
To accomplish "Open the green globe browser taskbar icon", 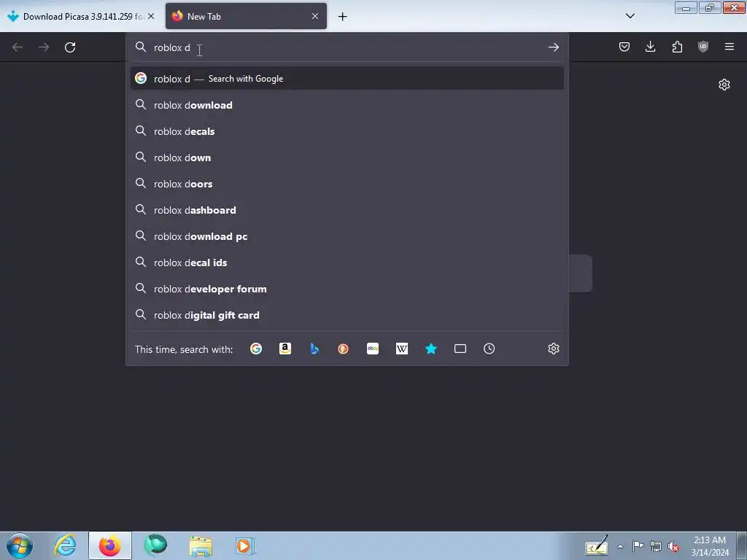I will (155, 545).
